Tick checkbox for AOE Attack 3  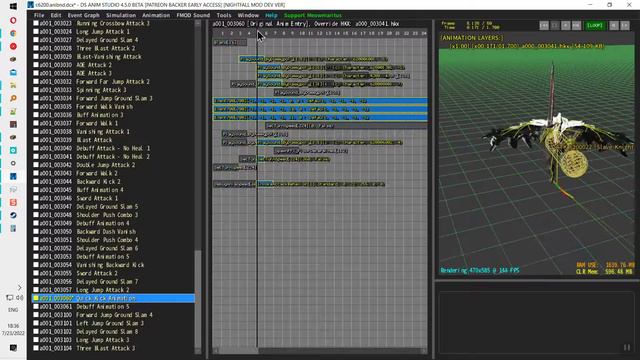(36, 73)
